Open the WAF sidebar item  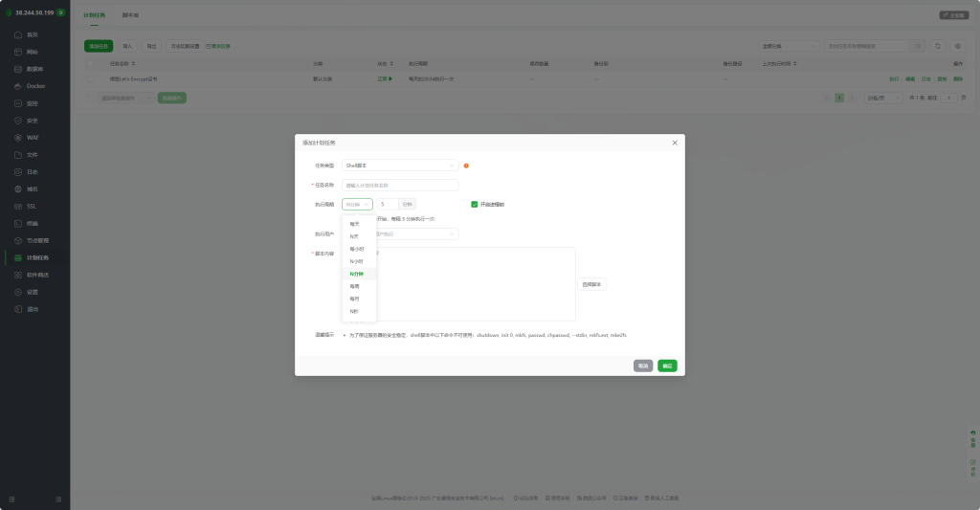(x=33, y=138)
